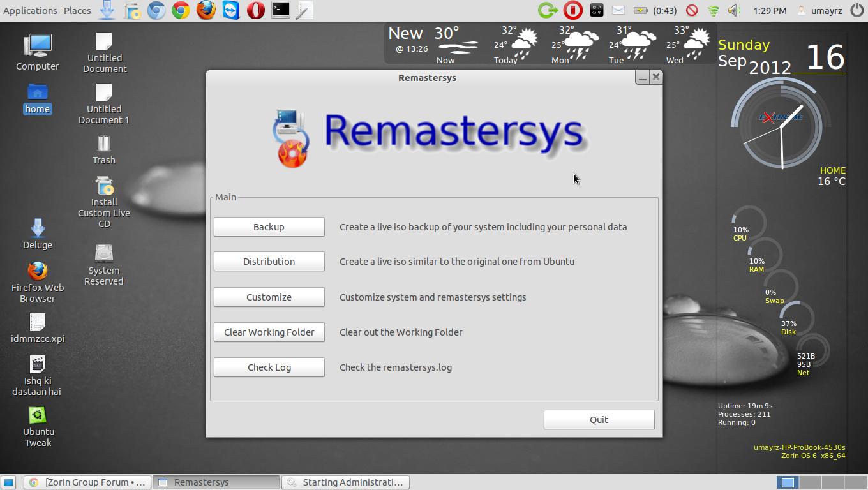The height and width of the screenshot is (490, 868).
Task: Select the System Reserved drive icon
Action: [104, 265]
